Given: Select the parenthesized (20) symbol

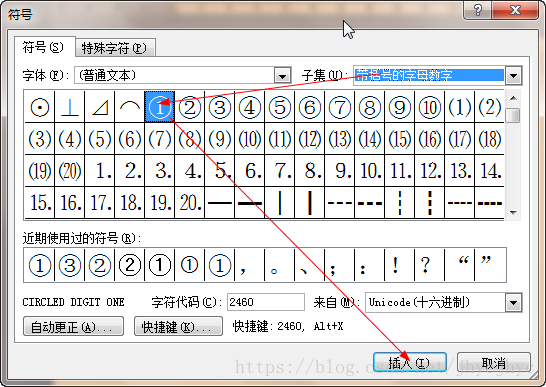Looking at the screenshot, I should pyautogui.click(x=70, y=171).
